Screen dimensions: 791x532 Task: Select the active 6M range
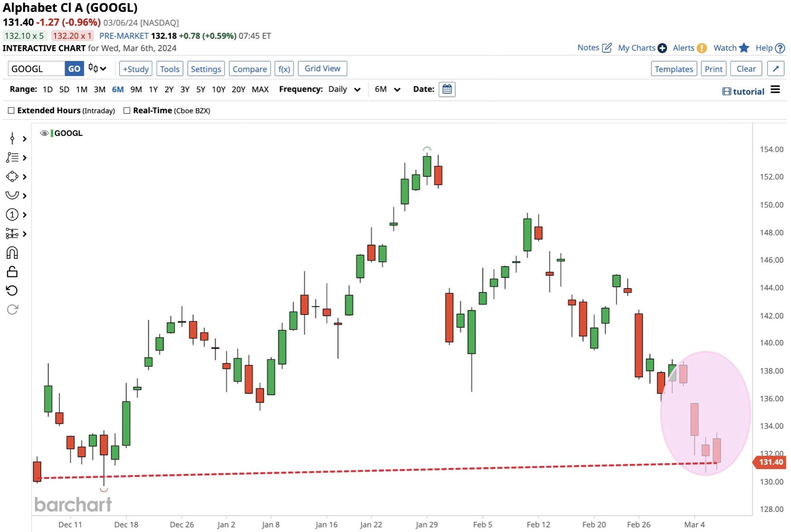pos(118,89)
